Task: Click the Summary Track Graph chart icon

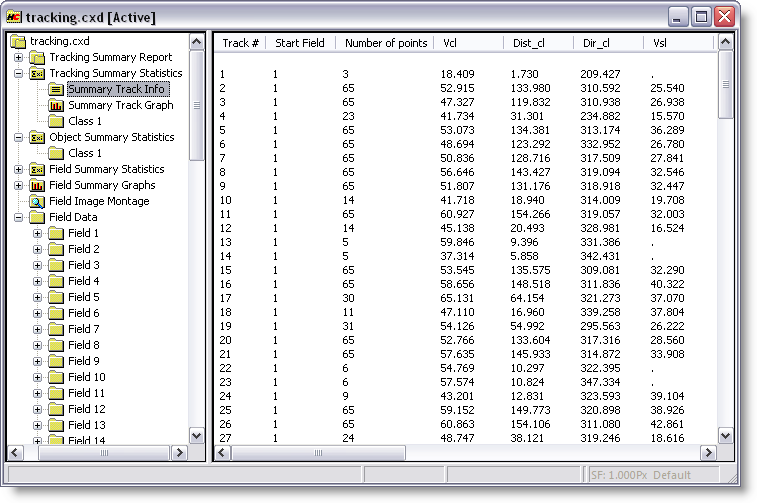Action: (56, 105)
